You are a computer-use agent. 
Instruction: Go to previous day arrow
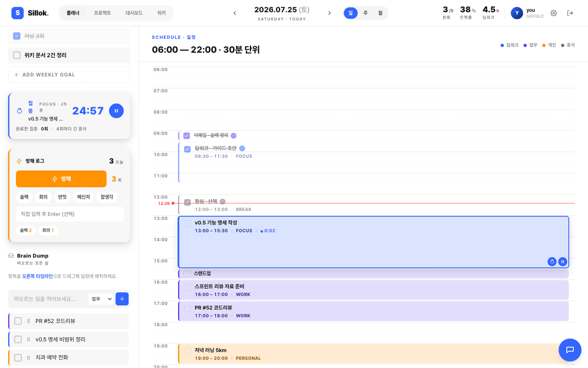(x=235, y=13)
